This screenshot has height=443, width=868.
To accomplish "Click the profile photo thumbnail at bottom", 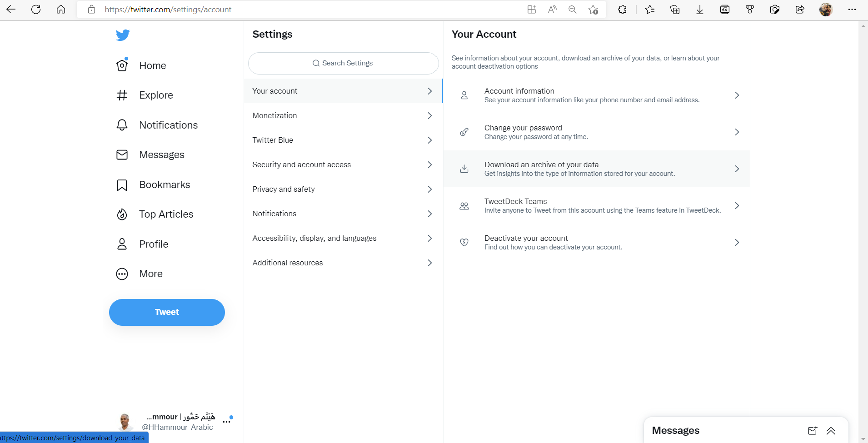I will 125,422.
